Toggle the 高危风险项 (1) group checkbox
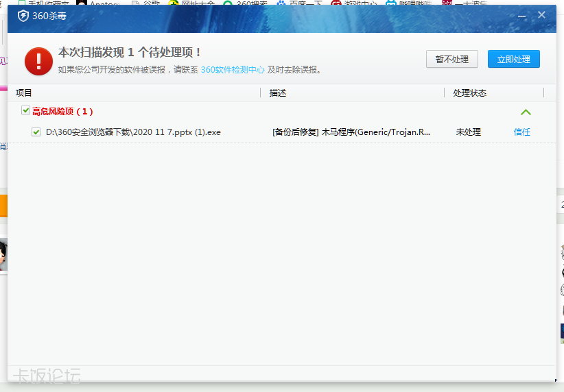 point(25,110)
